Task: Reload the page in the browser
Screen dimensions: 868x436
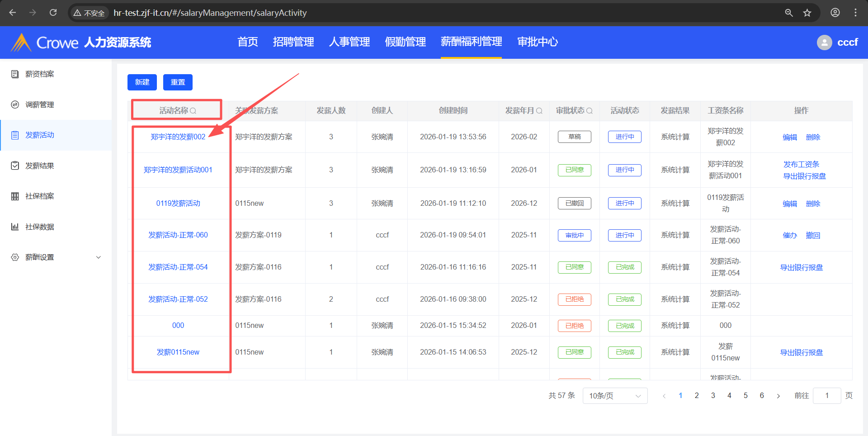Action: (x=53, y=13)
